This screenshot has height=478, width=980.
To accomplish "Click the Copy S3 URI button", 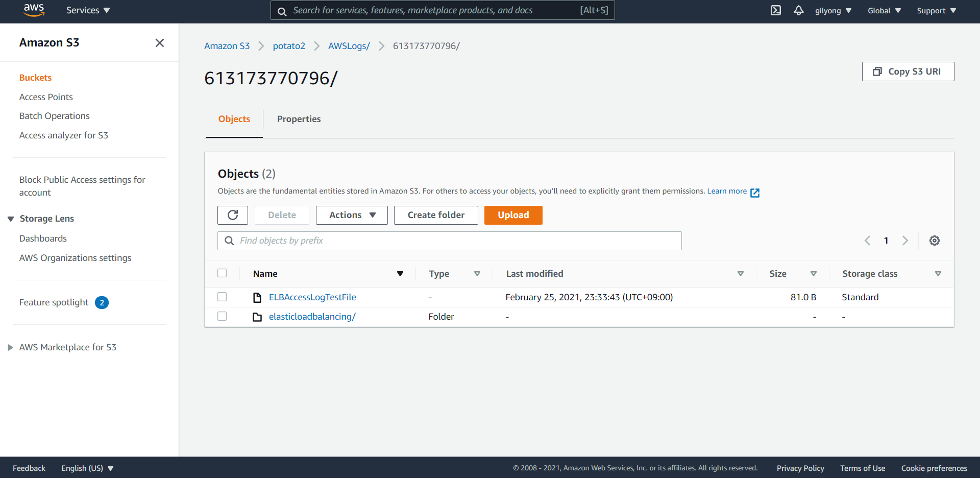I will tap(908, 71).
